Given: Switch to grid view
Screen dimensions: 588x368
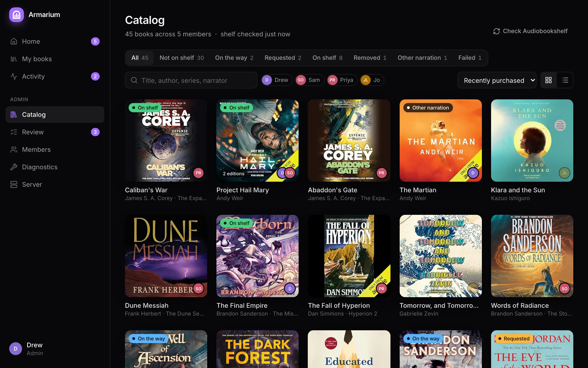Looking at the screenshot, I should pyautogui.click(x=548, y=80).
